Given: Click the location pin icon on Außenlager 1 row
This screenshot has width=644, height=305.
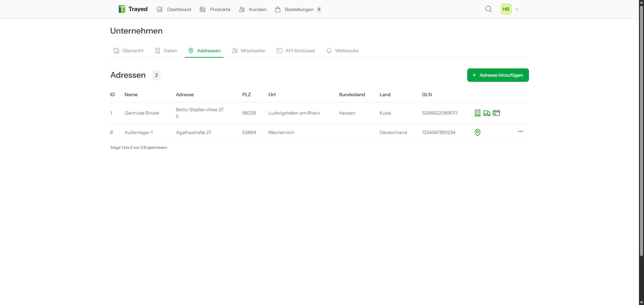Looking at the screenshot, I should point(477,132).
